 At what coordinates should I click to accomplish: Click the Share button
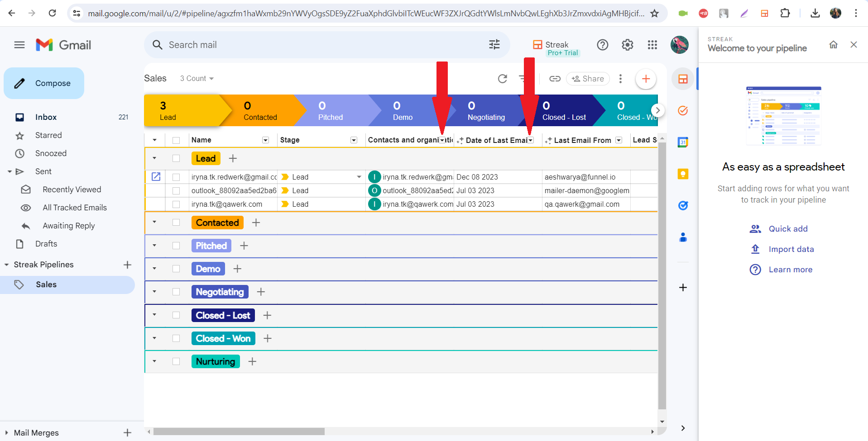click(x=588, y=79)
